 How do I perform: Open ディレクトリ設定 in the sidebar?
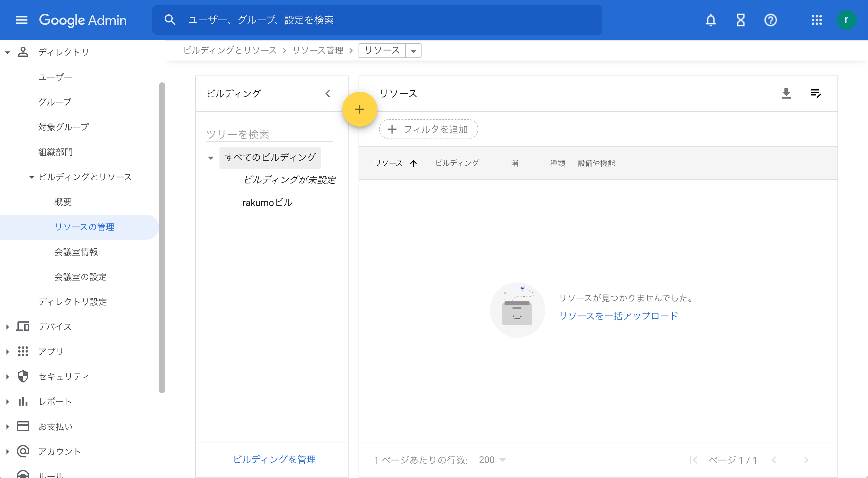tap(72, 301)
